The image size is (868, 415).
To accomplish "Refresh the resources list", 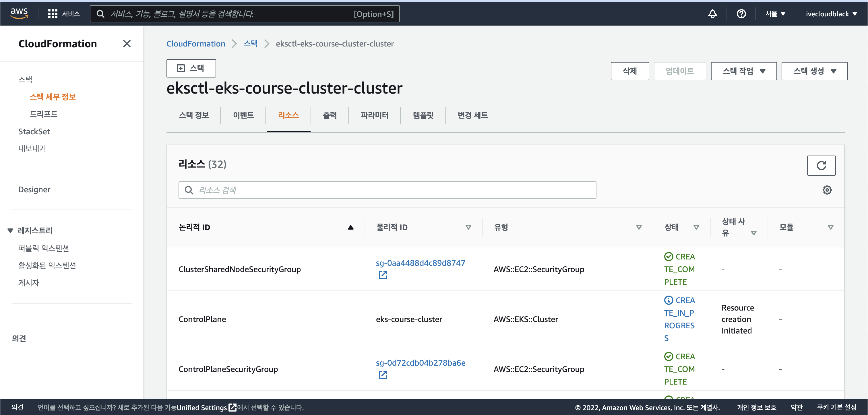I will coord(821,165).
